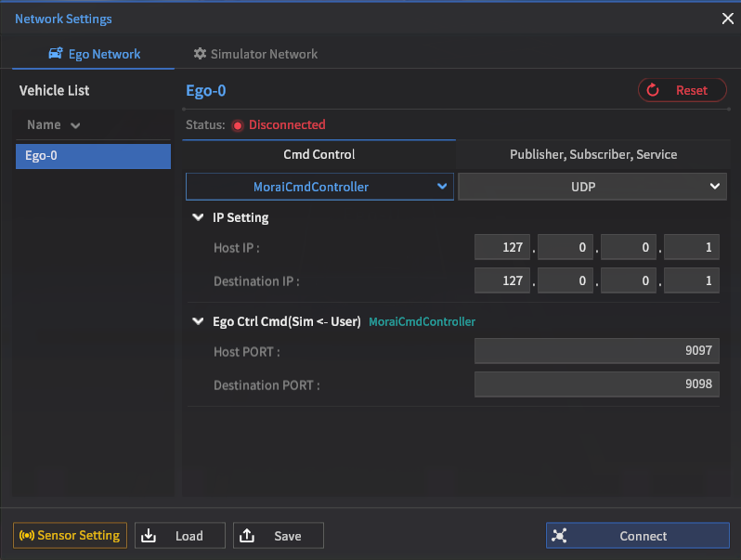Click Destination IP third octet field
This screenshot has height=560, width=741.
[629, 280]
